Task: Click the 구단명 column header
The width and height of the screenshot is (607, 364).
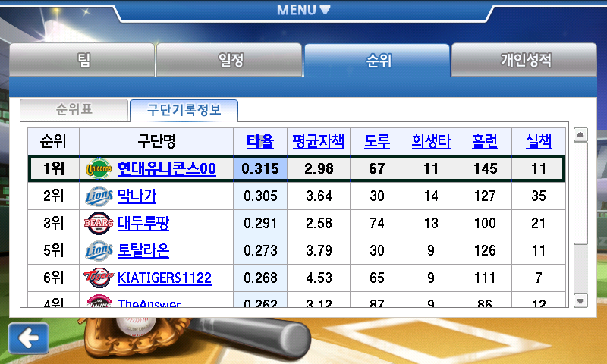Action: tap(156, 142)
